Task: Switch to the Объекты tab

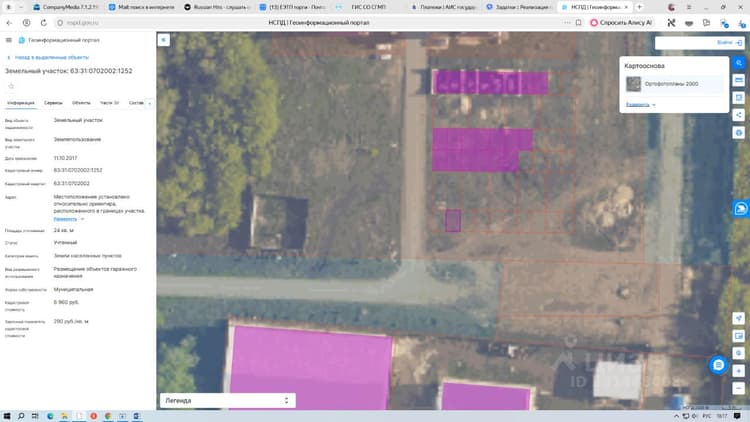Action: tap(81, 103)
